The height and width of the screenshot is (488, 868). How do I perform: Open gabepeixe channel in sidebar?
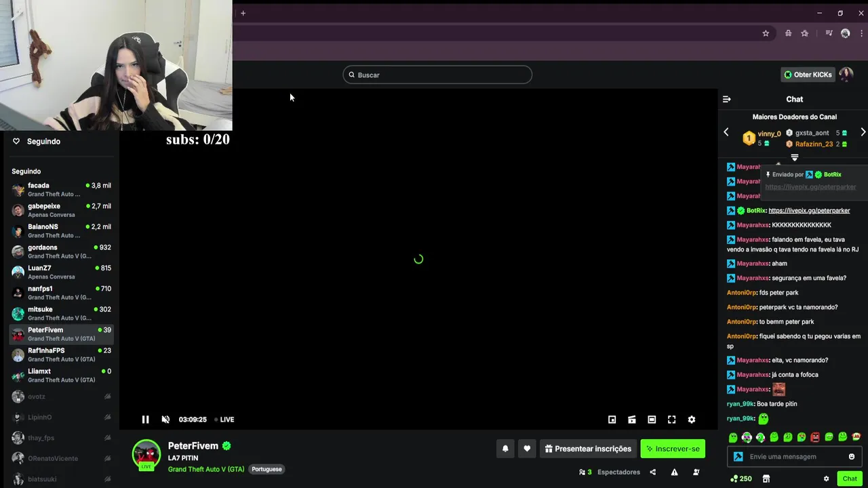pyautogui.click(x=61, y=210)
